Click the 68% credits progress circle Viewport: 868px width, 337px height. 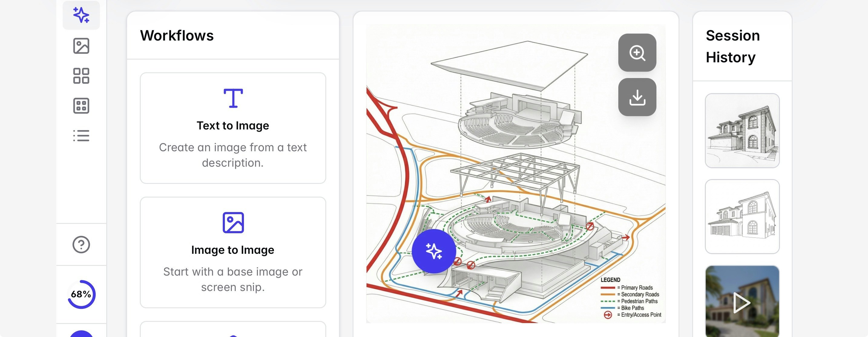(x=81, y=294)
